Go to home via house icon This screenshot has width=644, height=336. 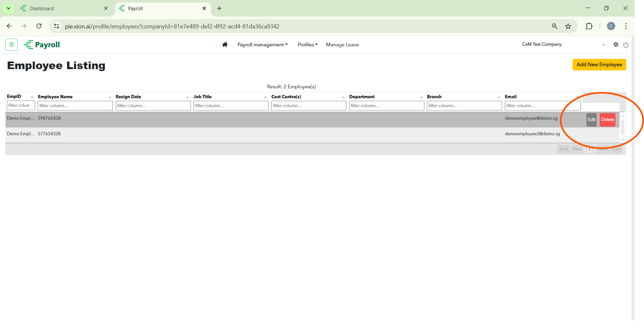(225, 45)
